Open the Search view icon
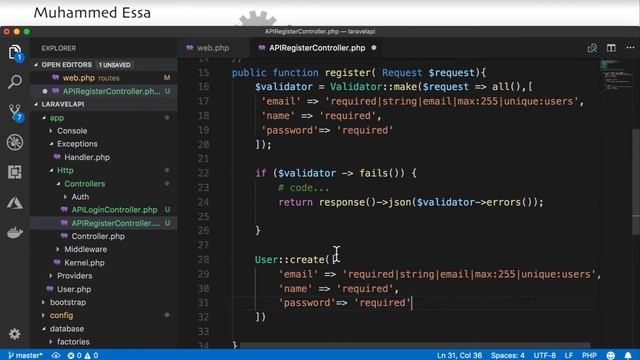The width and height of the screenshot is (640, 360). [x=15, y=82]
